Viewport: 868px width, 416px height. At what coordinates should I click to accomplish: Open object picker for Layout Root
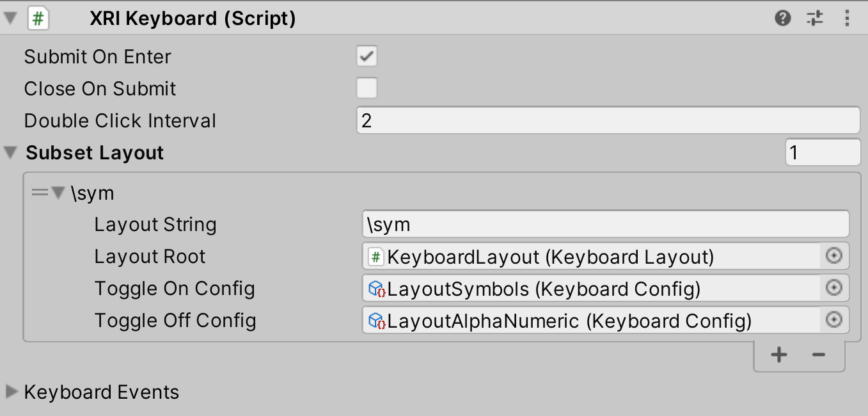point(835,256)
